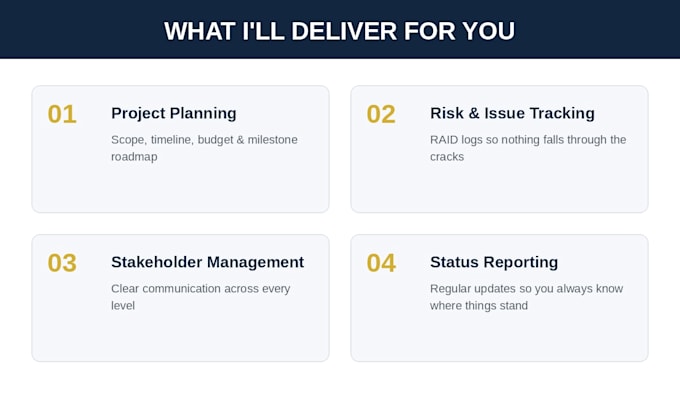Select the gold 04 number badge
The height and width of the screenshot is (409, 680).
[x=381, y=263]
